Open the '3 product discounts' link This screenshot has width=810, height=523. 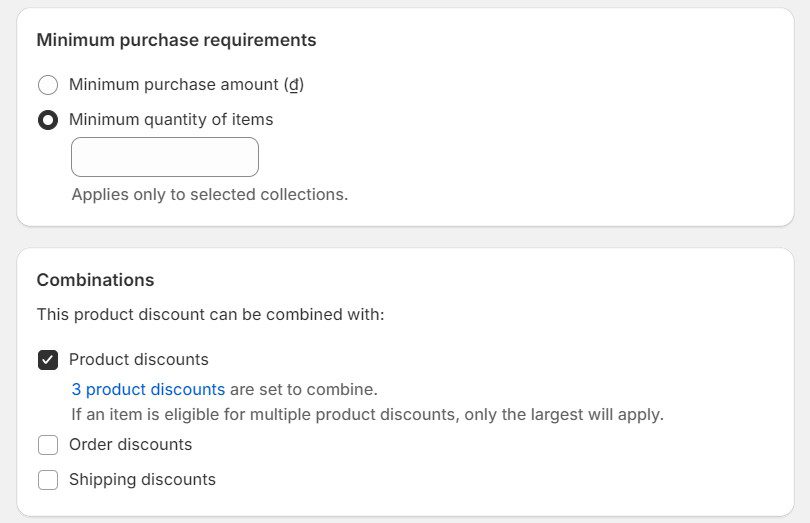148,389
